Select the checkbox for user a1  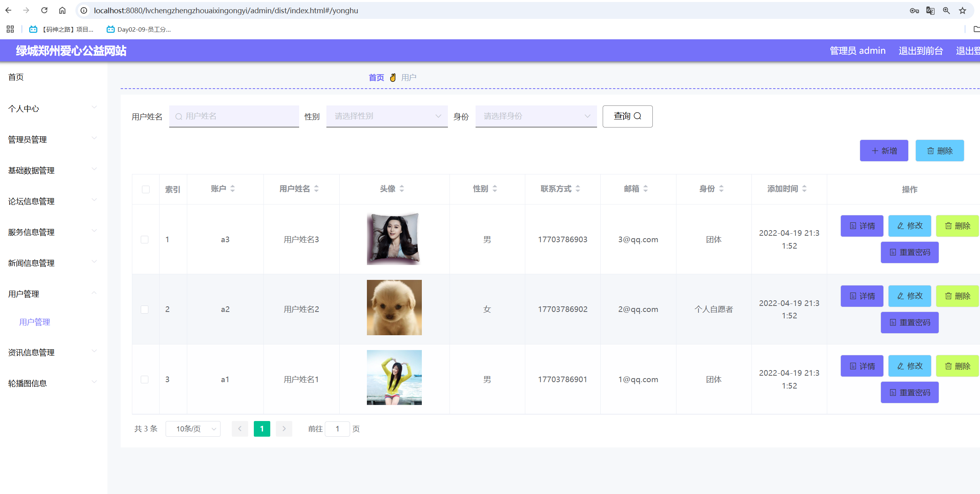pyautogui.click(x=145, y=379)
